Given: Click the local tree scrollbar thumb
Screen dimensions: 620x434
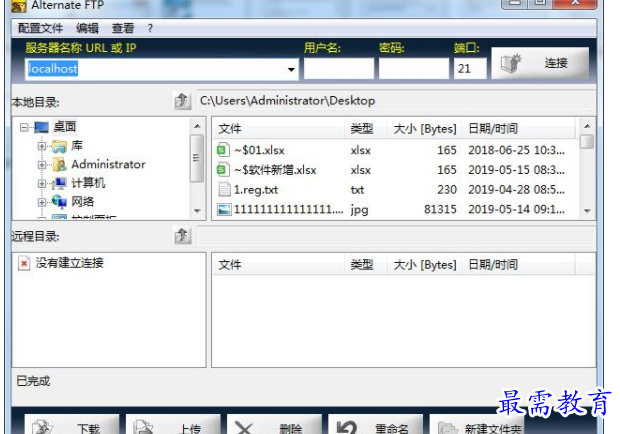Looking at the screenshot, I should (197, 158).
